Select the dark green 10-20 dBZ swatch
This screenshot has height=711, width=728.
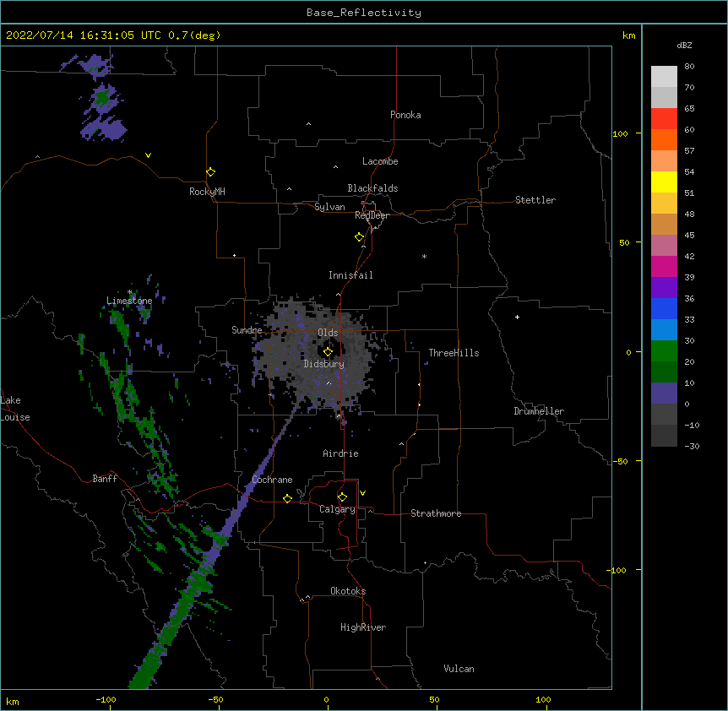click(664, 372)
